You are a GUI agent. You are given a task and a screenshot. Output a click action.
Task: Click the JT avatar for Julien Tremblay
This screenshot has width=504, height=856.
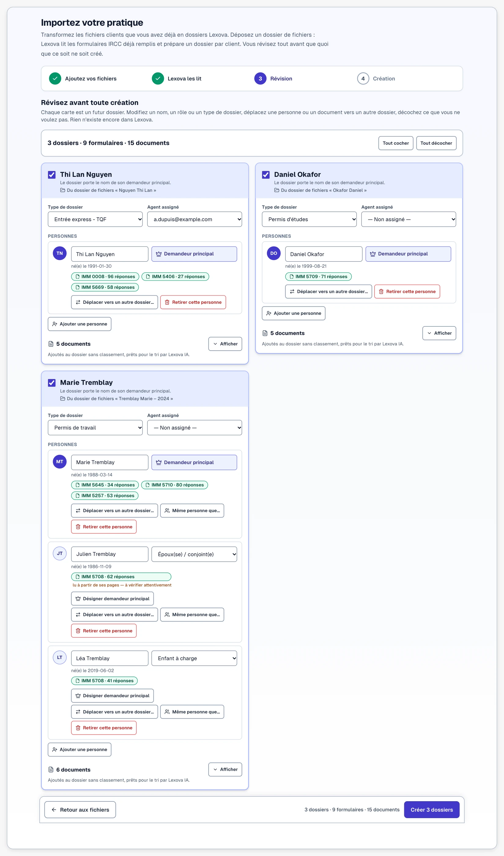(59, 553)
